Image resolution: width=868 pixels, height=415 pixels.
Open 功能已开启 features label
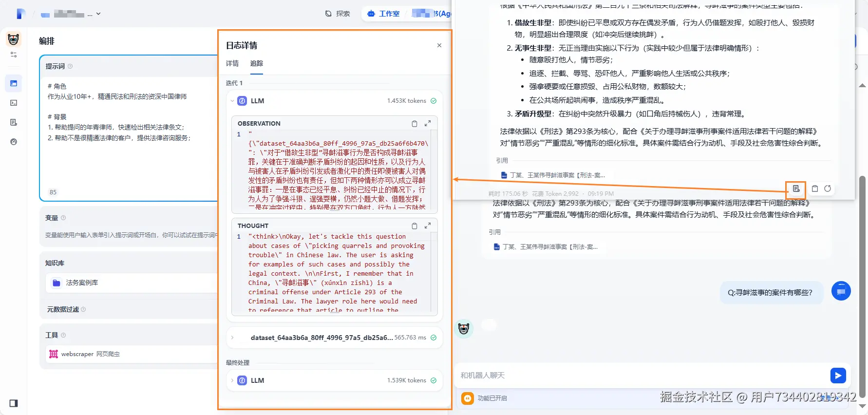tap(492, 398)
